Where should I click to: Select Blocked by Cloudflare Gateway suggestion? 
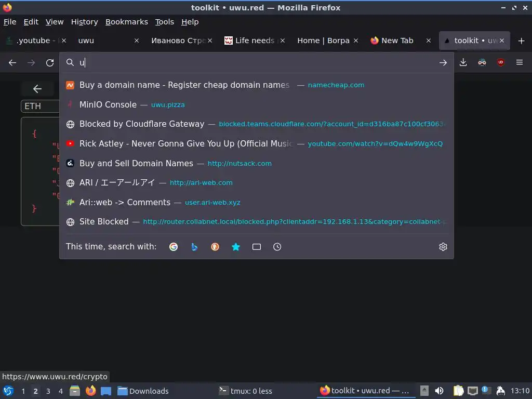tap(257, 124)
